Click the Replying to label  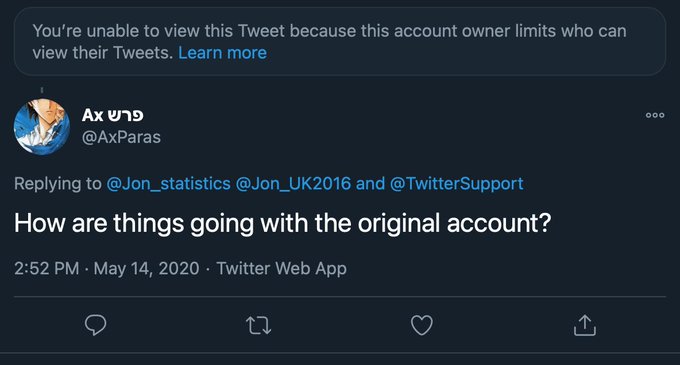pyautogui.click(x=58, y=183)
